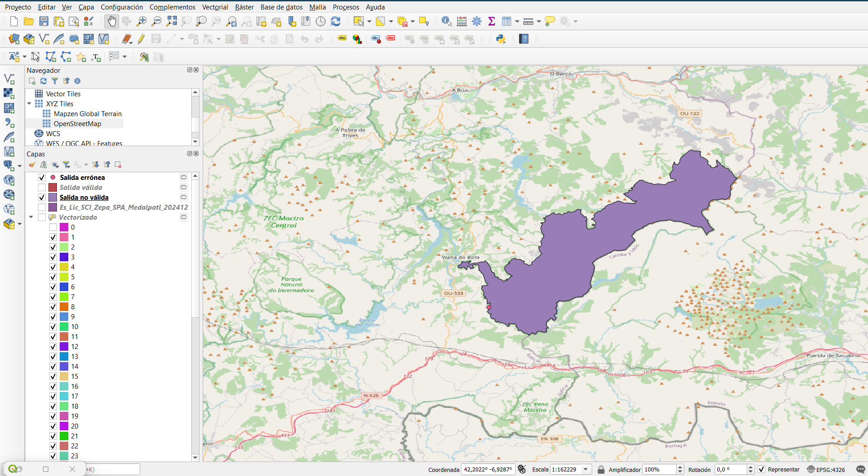The width and height of the screenshot is (868, 476).
Task: Open the Procesos menu
Action: pos(346,7)
